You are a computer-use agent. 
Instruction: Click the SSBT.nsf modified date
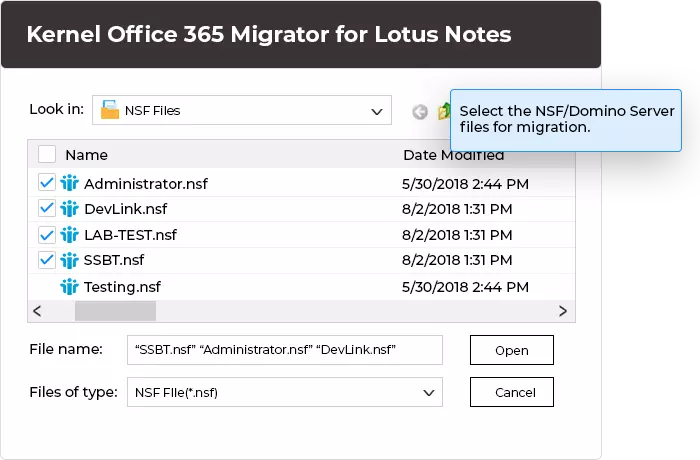457,260
